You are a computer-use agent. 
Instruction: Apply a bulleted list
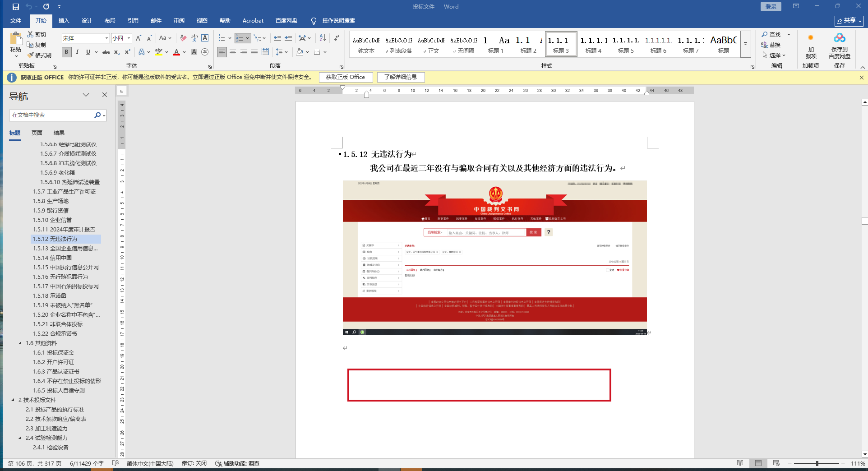tap(222, 38)
